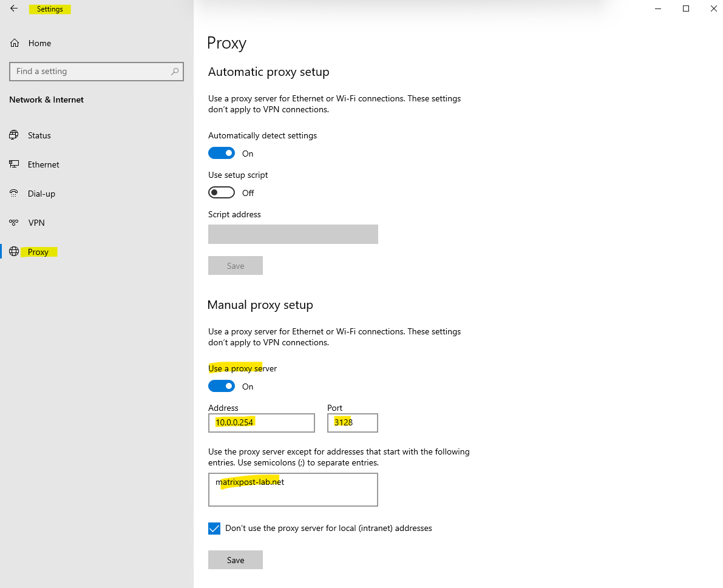723x588 pixels.
Task: Click the Home house icon
Action: tap(15, 43)
